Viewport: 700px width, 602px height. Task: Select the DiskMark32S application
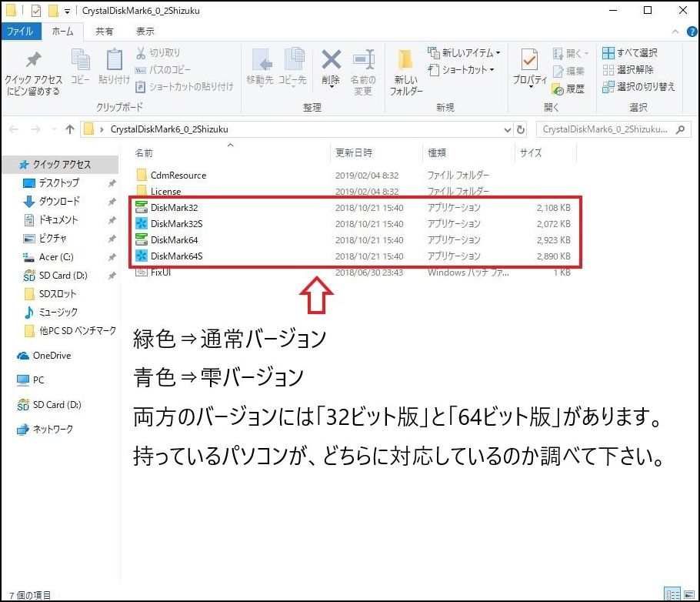coord(176,224)
